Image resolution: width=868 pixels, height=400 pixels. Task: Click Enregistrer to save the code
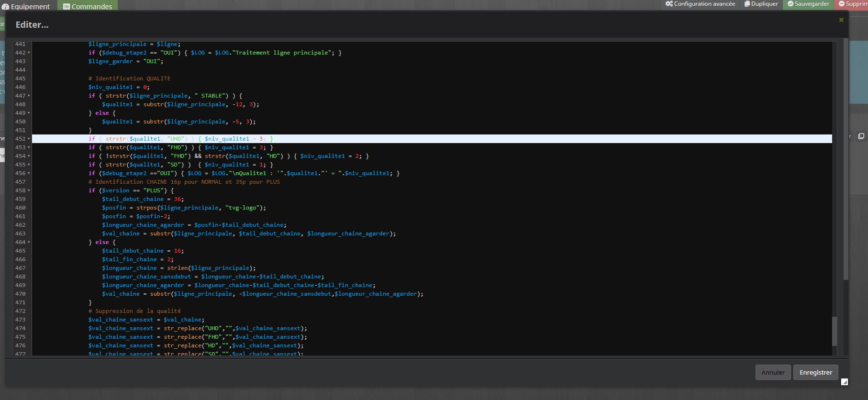(815, 372)
